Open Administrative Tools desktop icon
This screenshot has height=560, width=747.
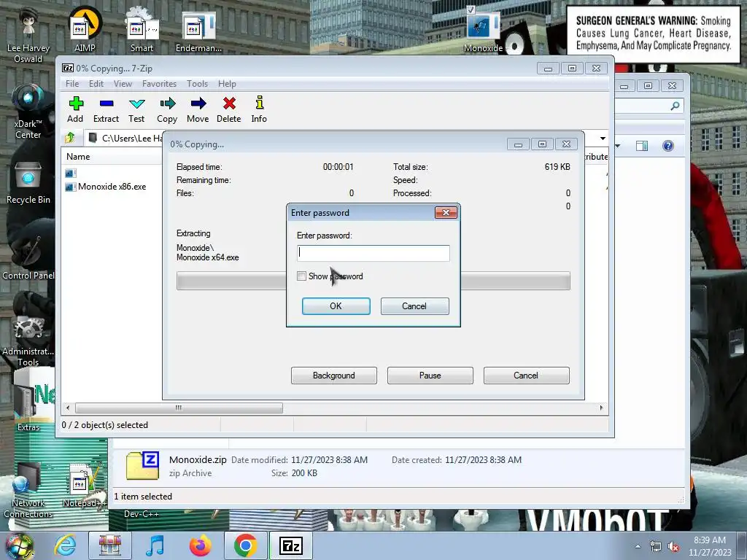(28, 341)
